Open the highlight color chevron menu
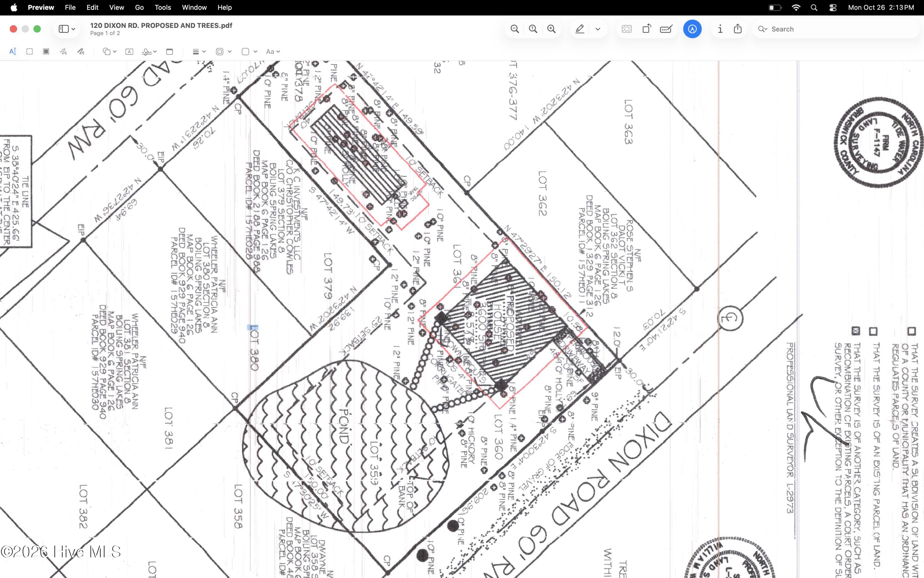Viewport: 924px width, 578px height. (x=598, y=29)
